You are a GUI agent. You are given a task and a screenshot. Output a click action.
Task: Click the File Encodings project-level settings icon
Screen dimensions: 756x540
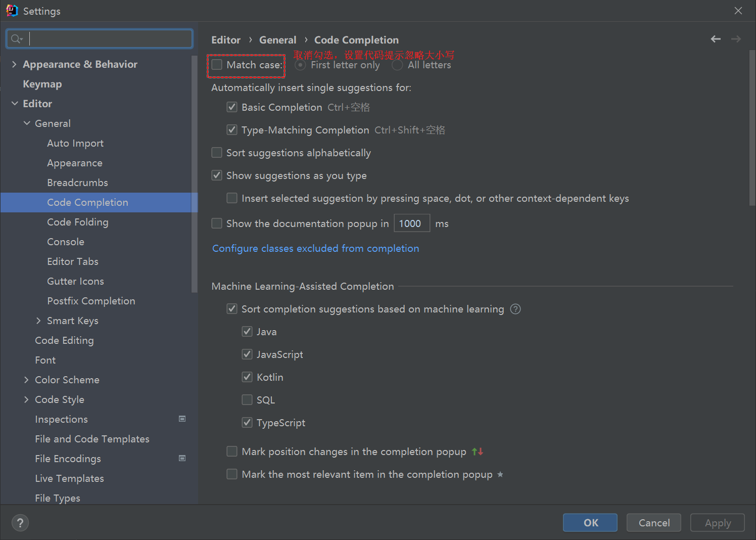tap(182, 458)
